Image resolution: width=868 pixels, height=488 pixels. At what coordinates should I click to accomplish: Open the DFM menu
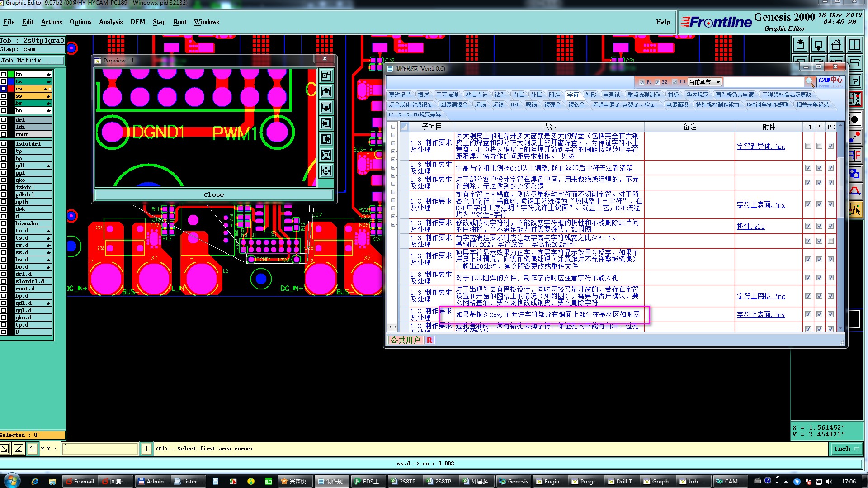pos(138,22)
